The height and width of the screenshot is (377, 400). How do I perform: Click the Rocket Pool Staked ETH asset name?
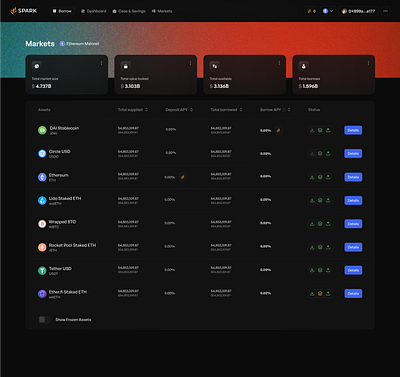[72, 245]
